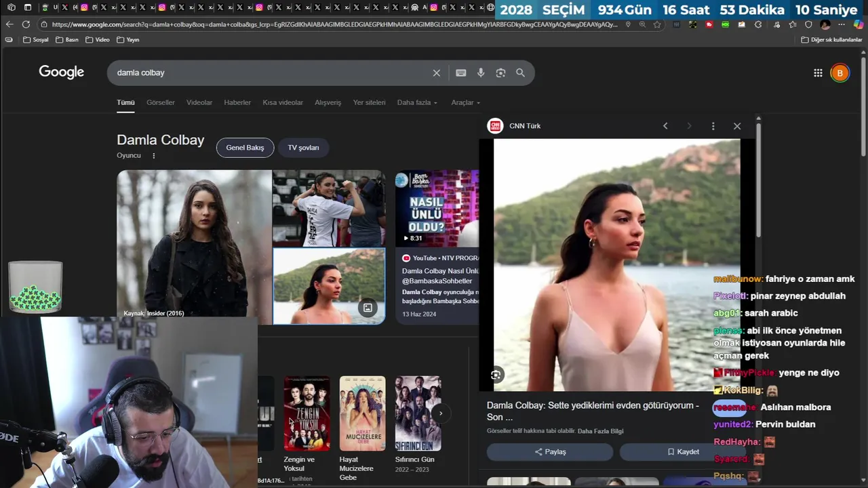The image size is (868, 488).
Task: Open the Basın bookmarks folder
Action: [x=67, y=40]
